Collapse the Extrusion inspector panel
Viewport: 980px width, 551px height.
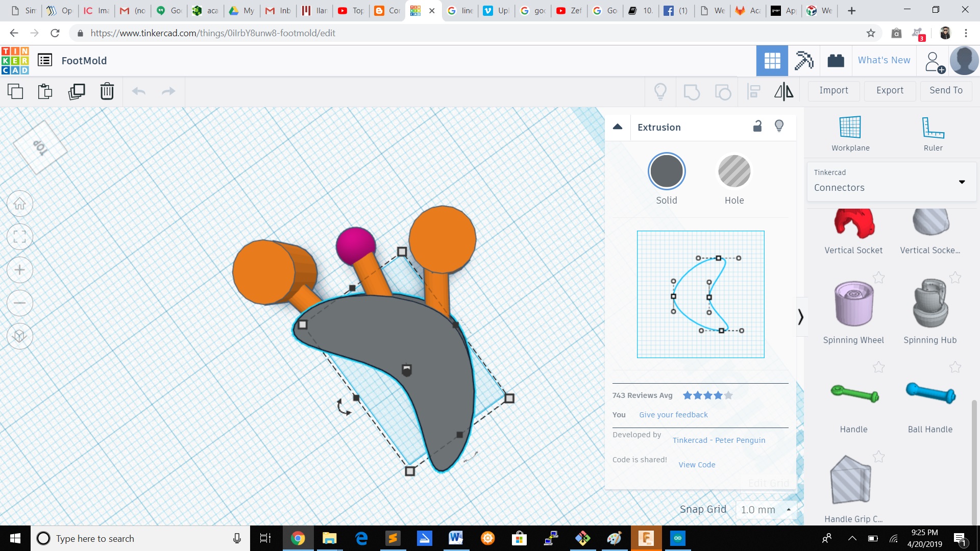[618, 127]
